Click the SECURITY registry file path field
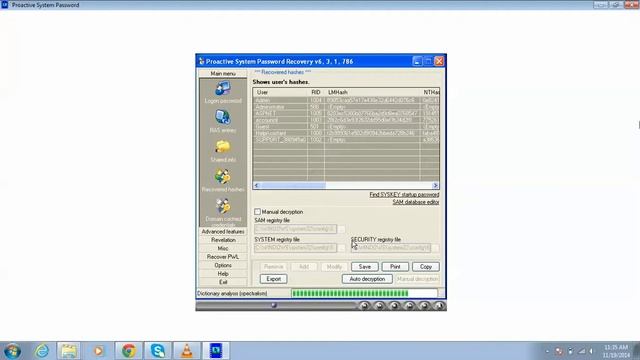The image size is (640, 360). tap(391, 248)
